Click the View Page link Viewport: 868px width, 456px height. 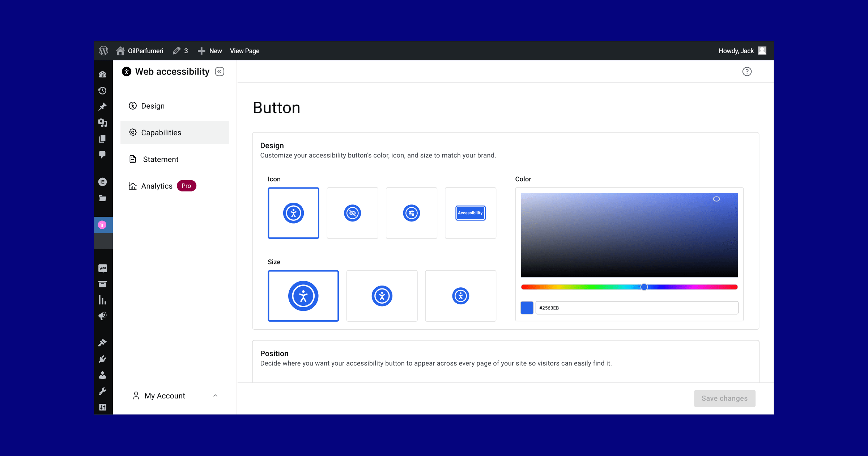pyautogui.click(x=244, y=51)
